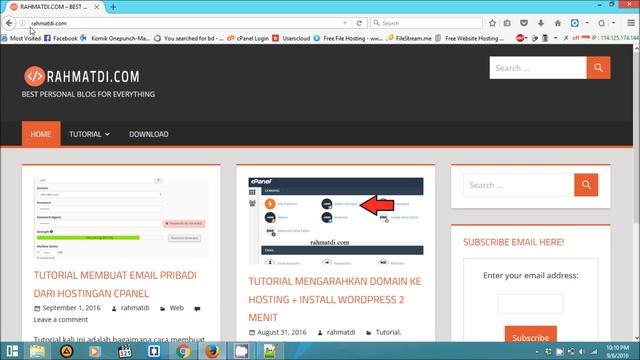Screen dimensions: 640x360
Task: Click the header Search field
Action: pyautogui.click(x=538, y=68)
